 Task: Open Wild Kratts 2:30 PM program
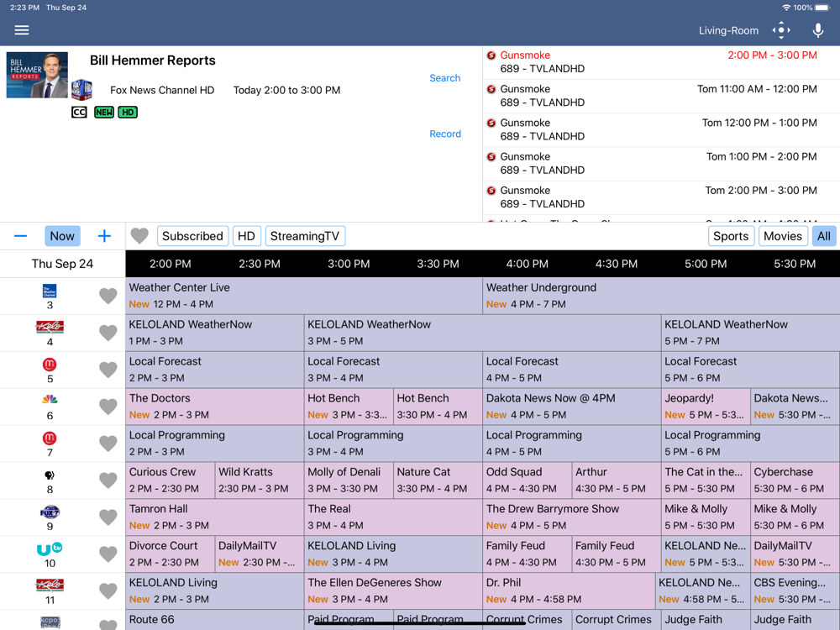coord(260,480)
